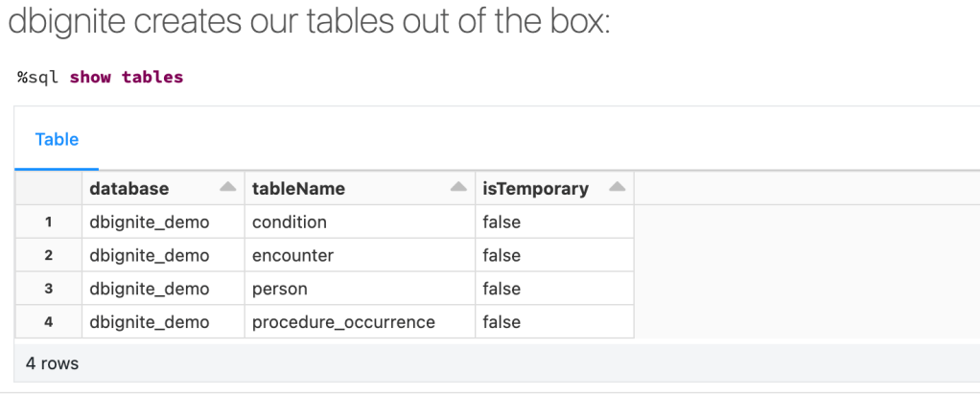Click the isTemporary column header label

pos(535,189)
